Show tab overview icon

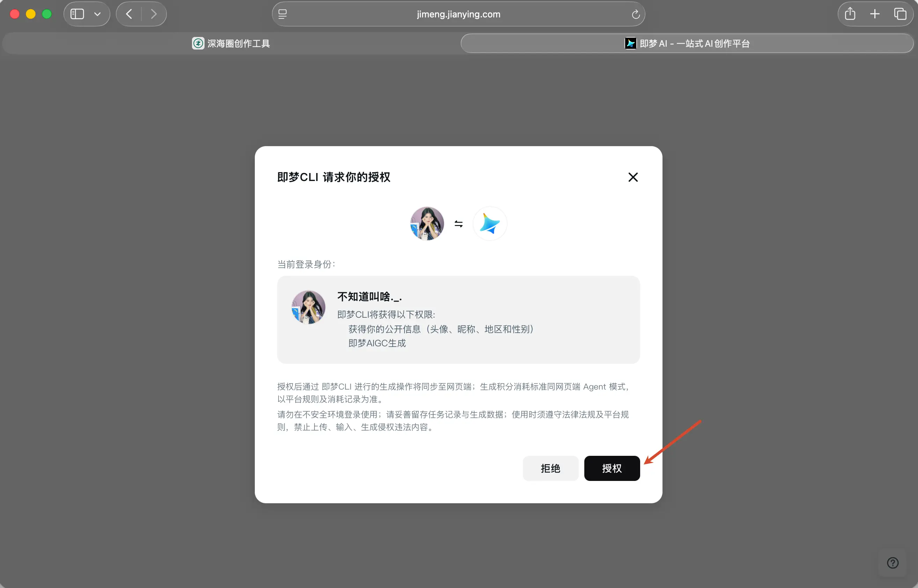(900, 14)
